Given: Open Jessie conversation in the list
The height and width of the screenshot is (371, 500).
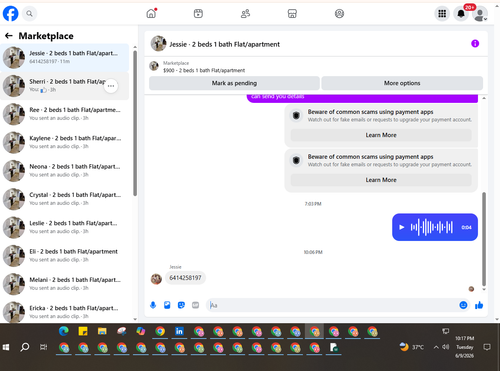Looking at the screenshot, I should (x=65, y=58).
